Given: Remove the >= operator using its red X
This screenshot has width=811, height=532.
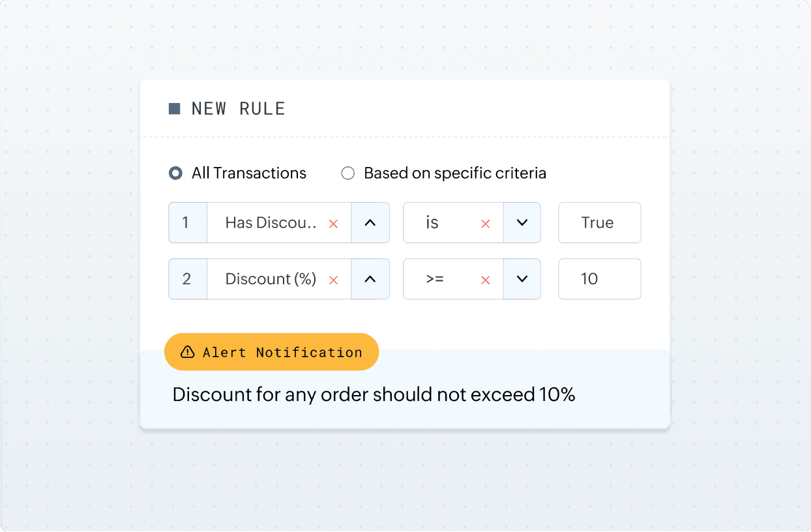Looking at the screenshot, I should [485, 280].
